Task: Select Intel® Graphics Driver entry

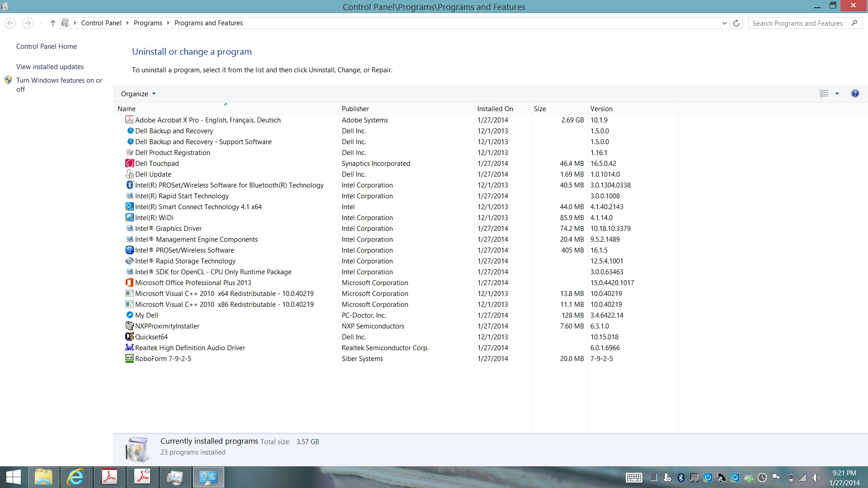Action: point(169,228)
